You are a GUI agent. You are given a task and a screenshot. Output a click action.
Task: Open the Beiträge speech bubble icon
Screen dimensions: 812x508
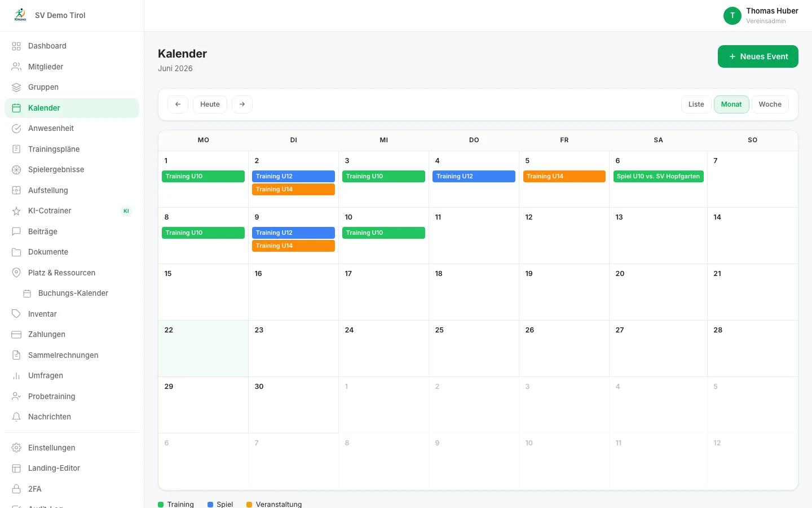[x=16, y=231]
